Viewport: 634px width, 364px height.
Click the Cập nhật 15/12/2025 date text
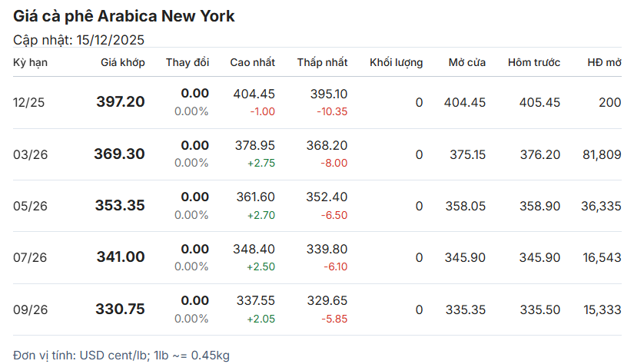(x=79, y=40)
